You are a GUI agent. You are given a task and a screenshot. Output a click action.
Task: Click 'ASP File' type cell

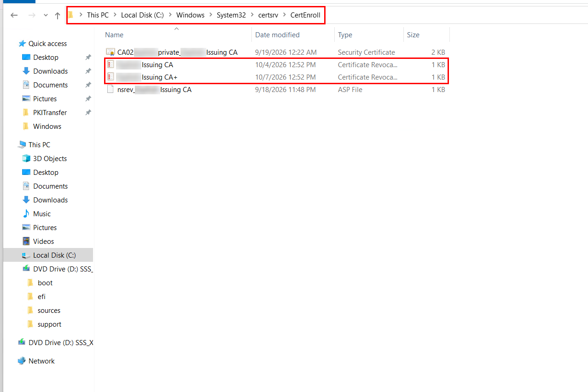click(x=350, y=90)
